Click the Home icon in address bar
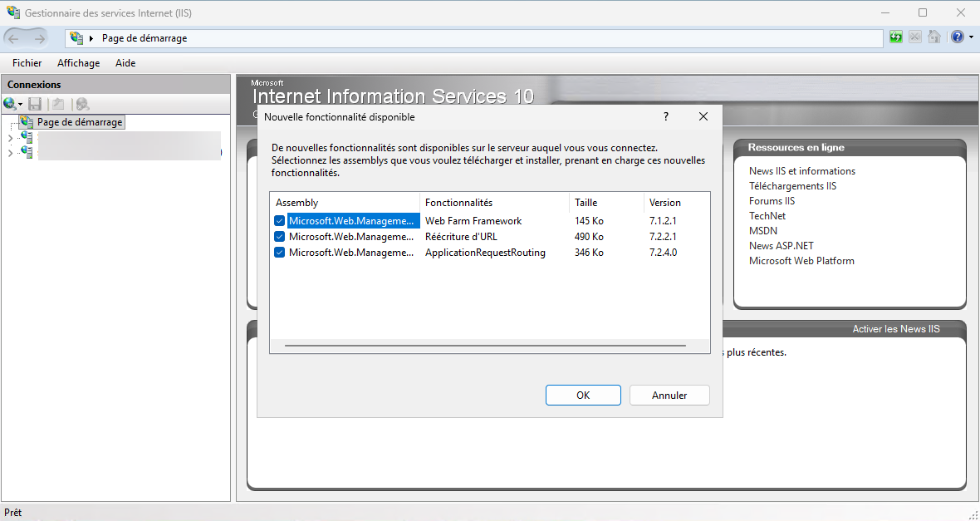 coord(934,37)
